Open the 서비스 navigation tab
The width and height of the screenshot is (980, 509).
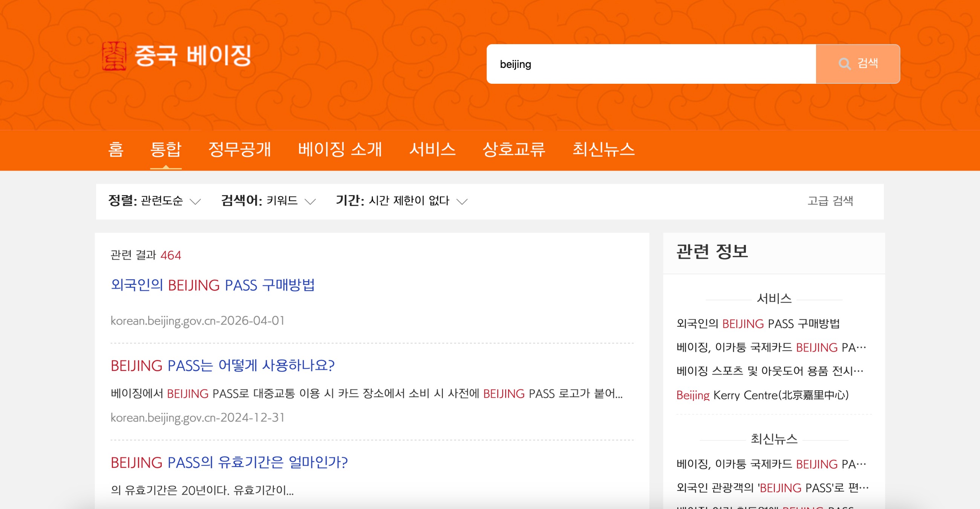(432, 149)
